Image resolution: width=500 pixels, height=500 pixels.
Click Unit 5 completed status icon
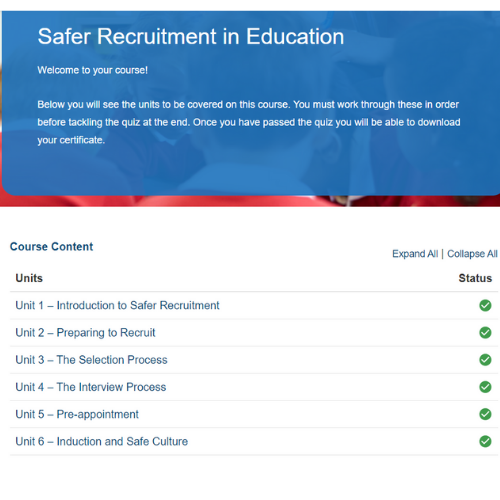485,414
